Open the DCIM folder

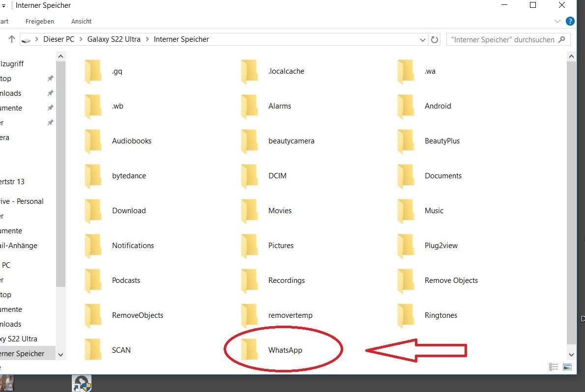point(277,176)
